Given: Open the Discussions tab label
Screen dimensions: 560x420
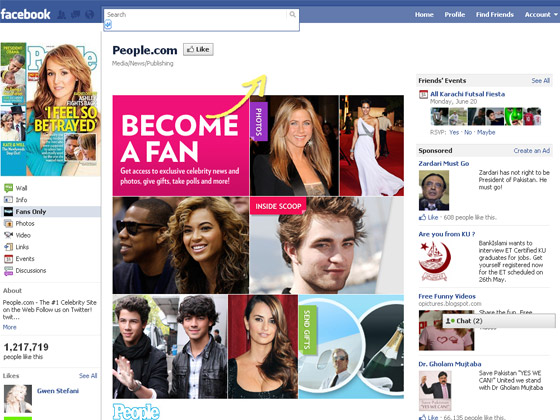Looking at the screenshot, I should [x=31, y=271].
